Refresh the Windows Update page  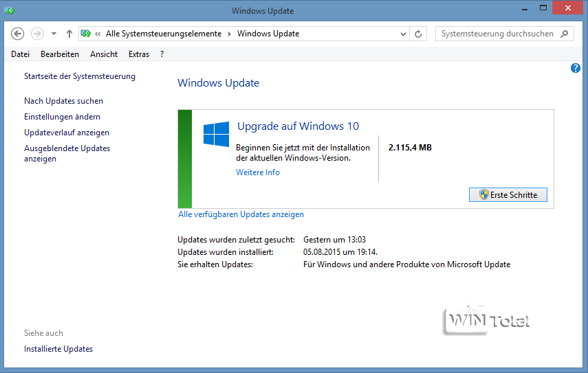click(418, 34)
